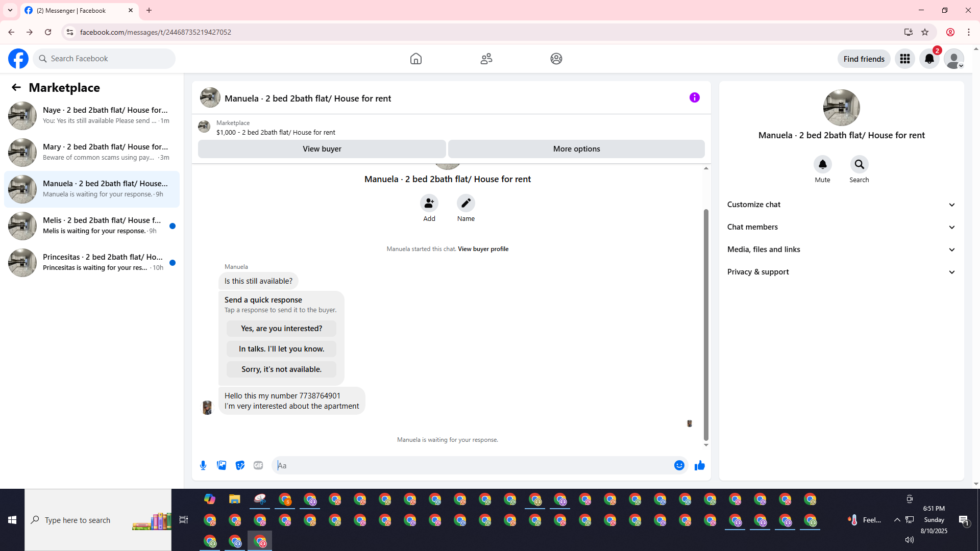Click the purple conversation information icon

(694, 97)
